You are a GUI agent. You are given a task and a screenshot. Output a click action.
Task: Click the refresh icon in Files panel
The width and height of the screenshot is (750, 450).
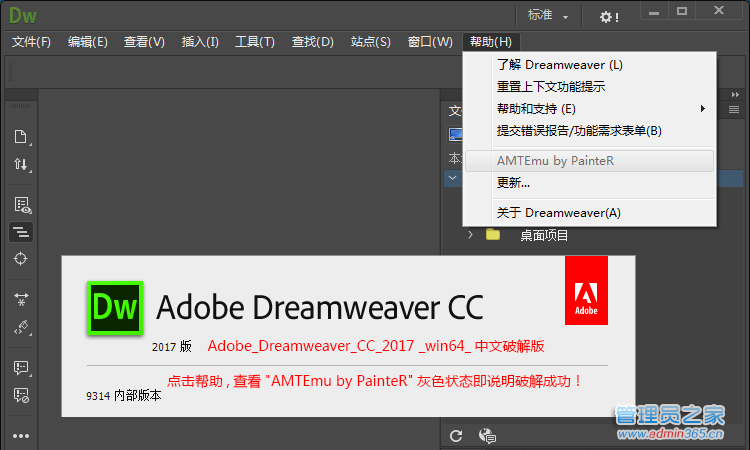456,436
